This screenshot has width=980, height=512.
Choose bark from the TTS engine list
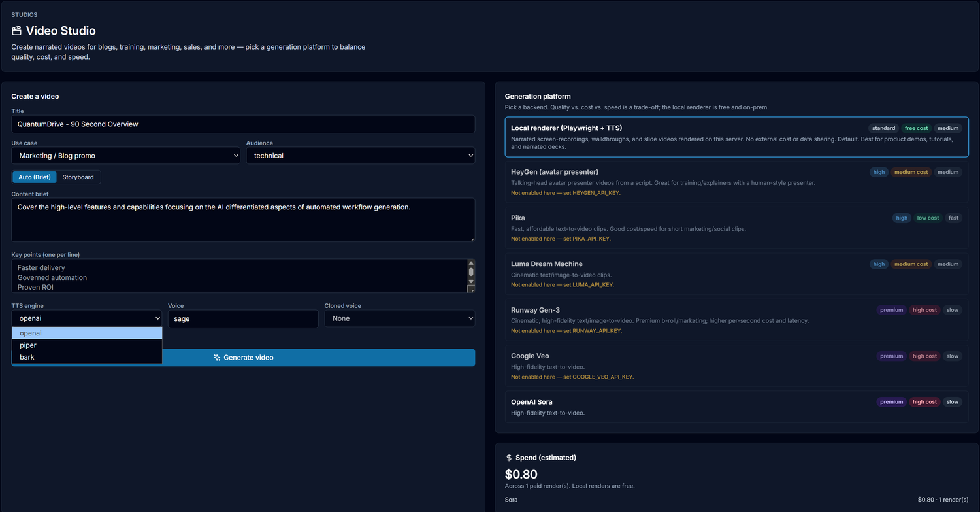tap(87, 357)
